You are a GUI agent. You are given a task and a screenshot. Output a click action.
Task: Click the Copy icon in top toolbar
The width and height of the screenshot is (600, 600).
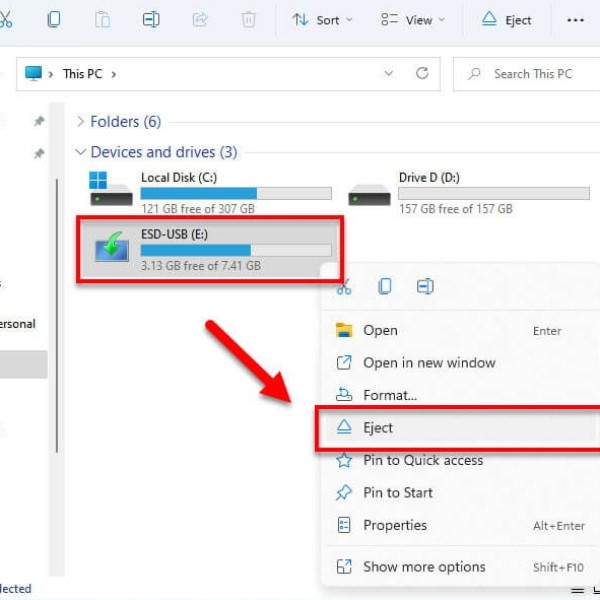point(54,19)
